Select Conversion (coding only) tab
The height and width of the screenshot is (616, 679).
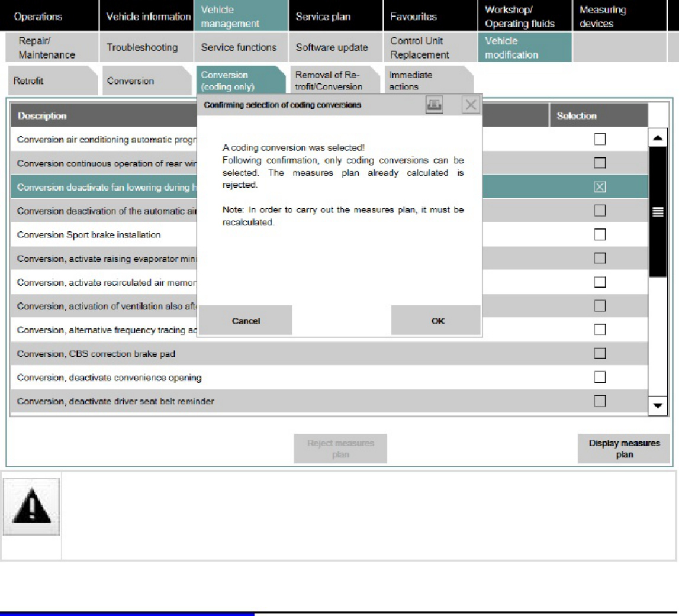tap(241, 80)
